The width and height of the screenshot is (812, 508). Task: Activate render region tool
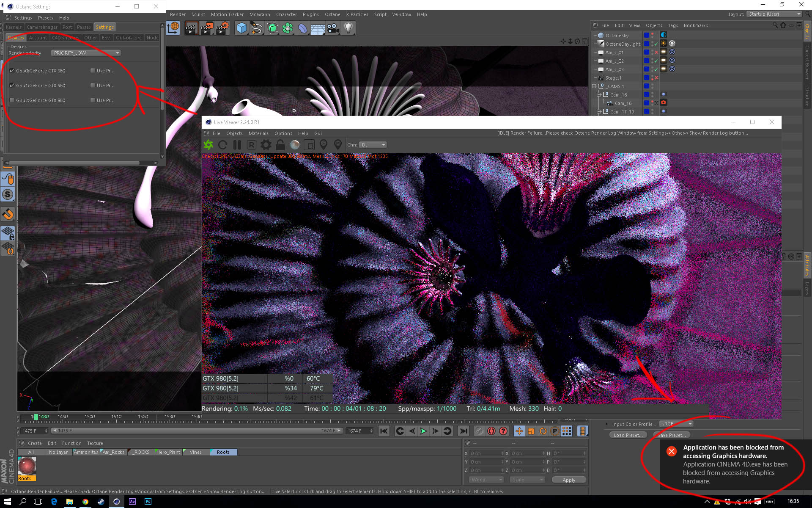coord(309,145)
